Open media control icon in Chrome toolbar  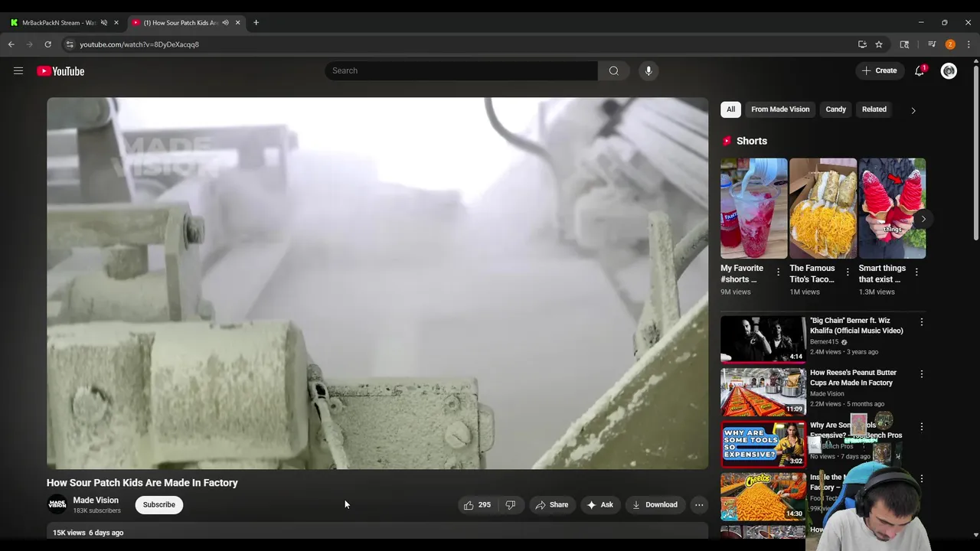tap(932, 44)
